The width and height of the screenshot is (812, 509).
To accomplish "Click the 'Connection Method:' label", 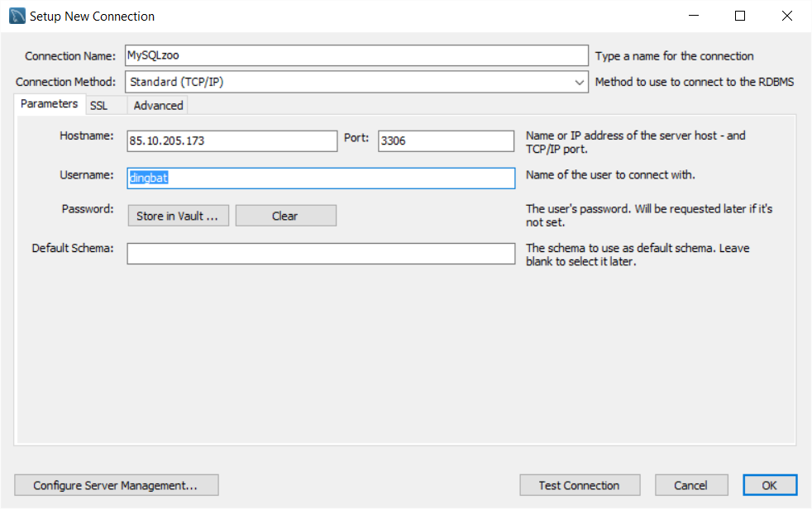I will (x=66, y=82).
